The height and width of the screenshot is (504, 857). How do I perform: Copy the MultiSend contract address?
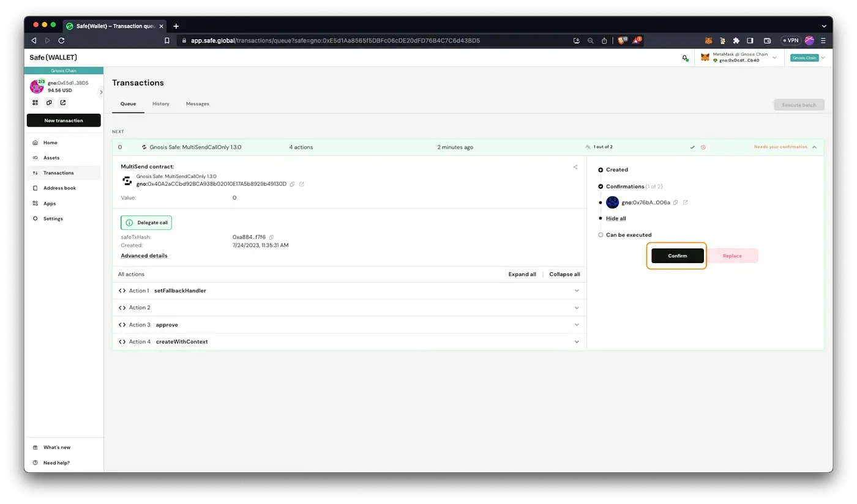tap(292, 184)
